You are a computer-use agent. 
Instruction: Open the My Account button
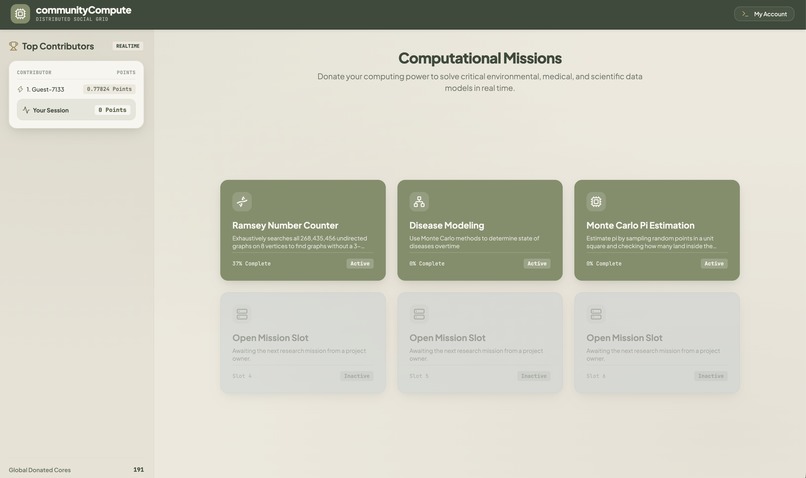click(x=764, y=14)
